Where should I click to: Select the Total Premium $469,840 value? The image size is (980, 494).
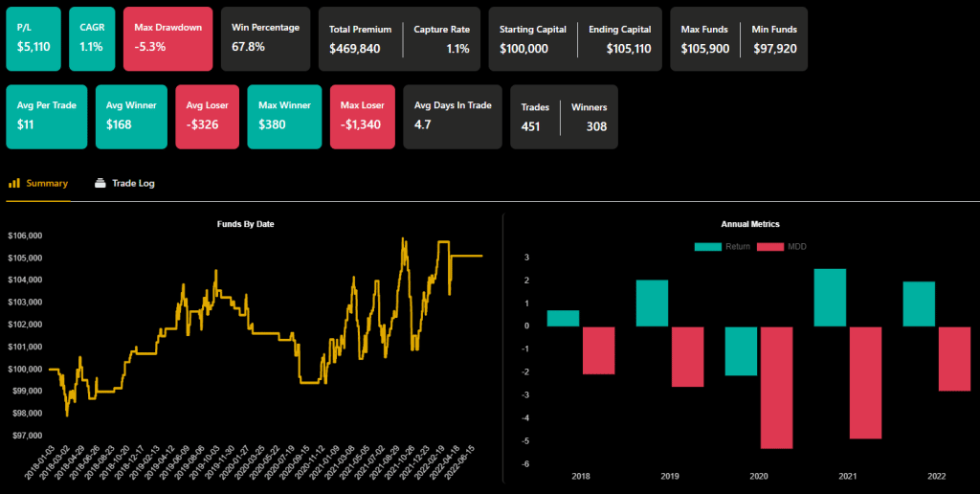tap(354, 48)
